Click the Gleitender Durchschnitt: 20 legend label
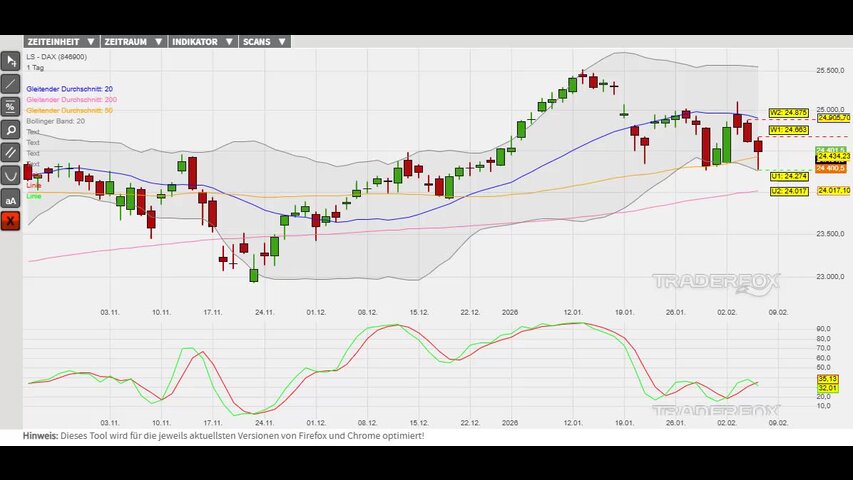 click(69, 89)
